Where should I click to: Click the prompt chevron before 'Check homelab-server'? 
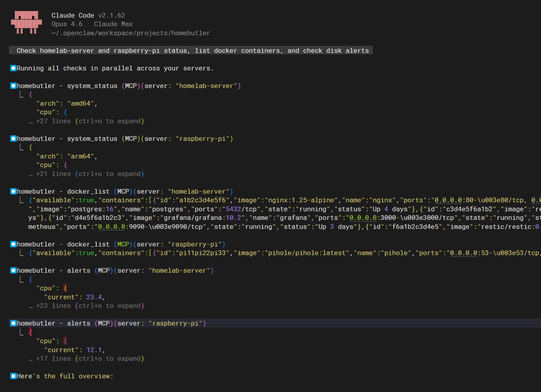(x=11, y=51)
